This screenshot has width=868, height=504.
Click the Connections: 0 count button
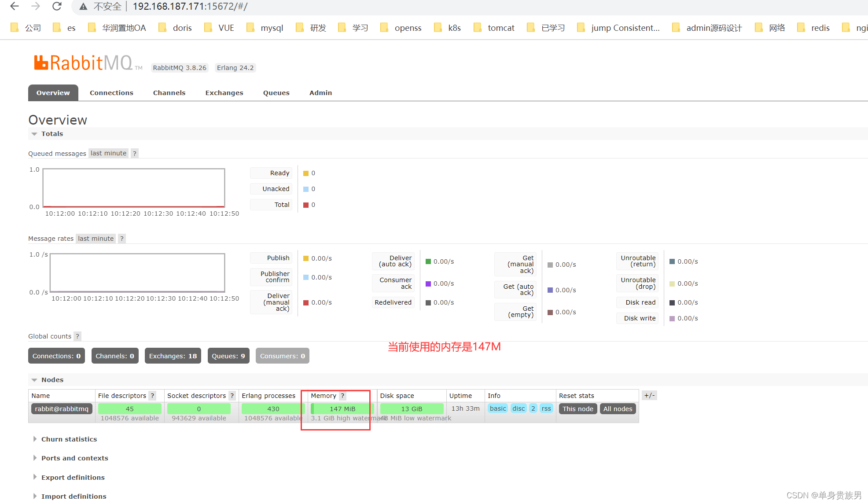56,356
